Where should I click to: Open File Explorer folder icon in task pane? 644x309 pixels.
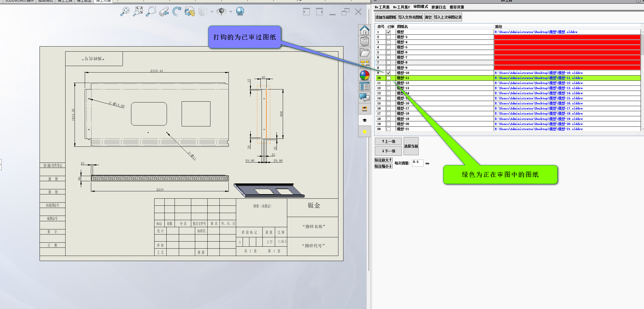tap(364, 53)
